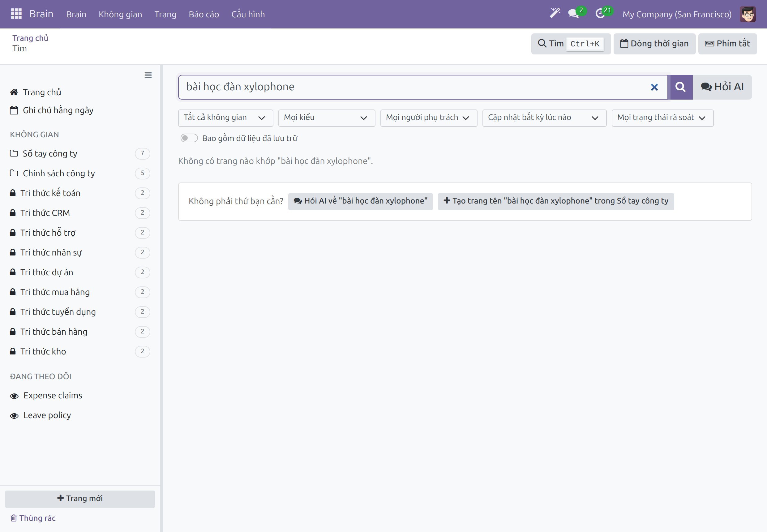The image size is (767, 532).
Task: Open the Báo cáo menu
Action: (204, 14)
